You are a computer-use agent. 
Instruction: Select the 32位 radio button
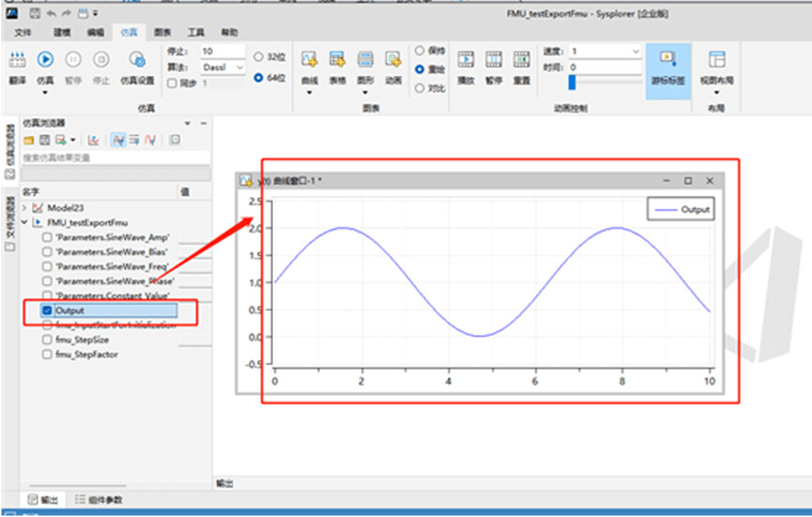pyautogui.click(x=258, y=57)
